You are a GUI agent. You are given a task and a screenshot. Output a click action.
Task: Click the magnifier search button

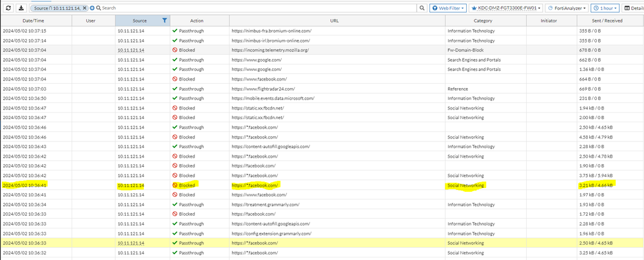point(422,8)
